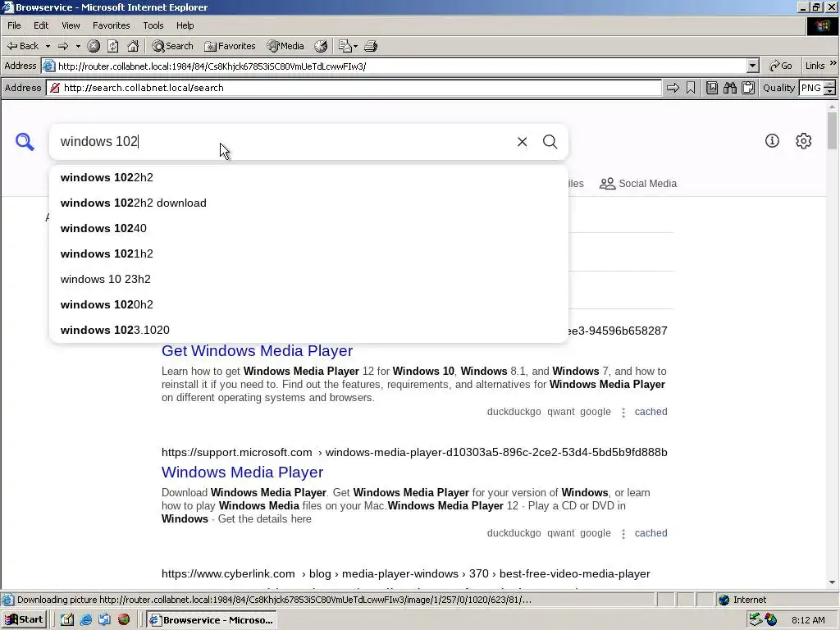The height and width of the screenshot is (630, 840).
Task: Click the Quality stepper down arrow
Action: [830, 92]
